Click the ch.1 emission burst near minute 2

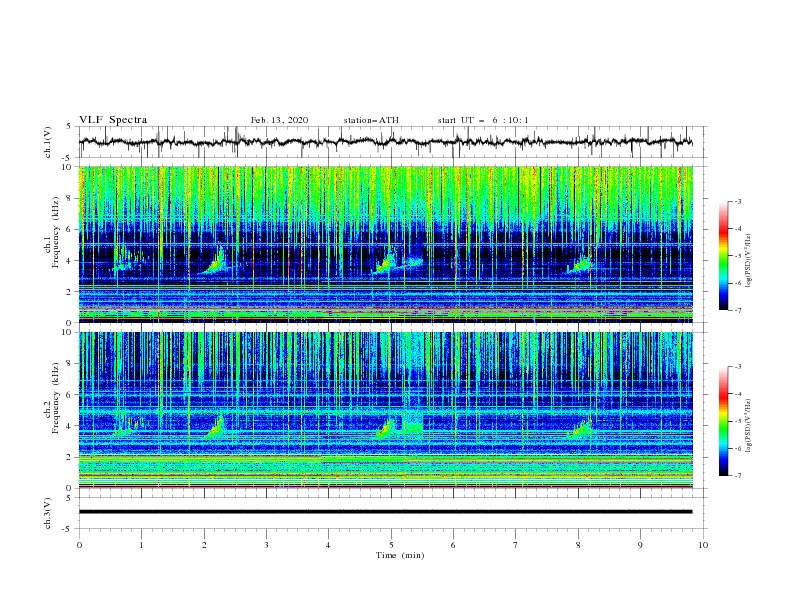click(x=213, y=263)
